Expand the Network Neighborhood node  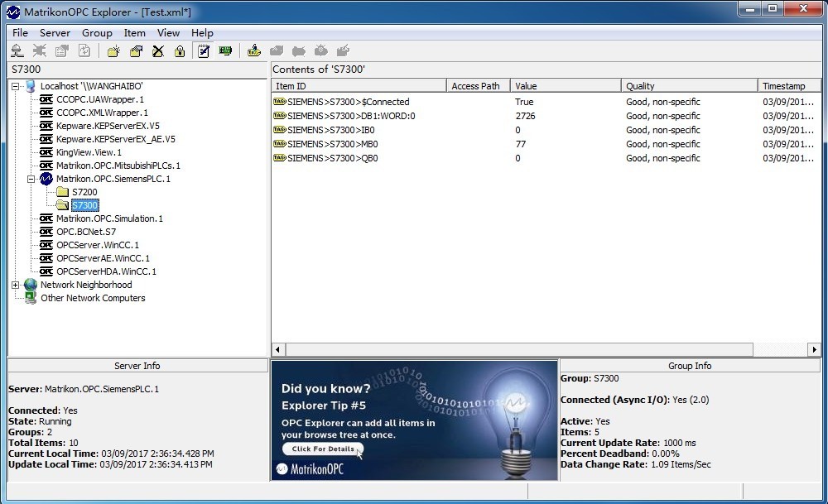click(x=15, y=285)
